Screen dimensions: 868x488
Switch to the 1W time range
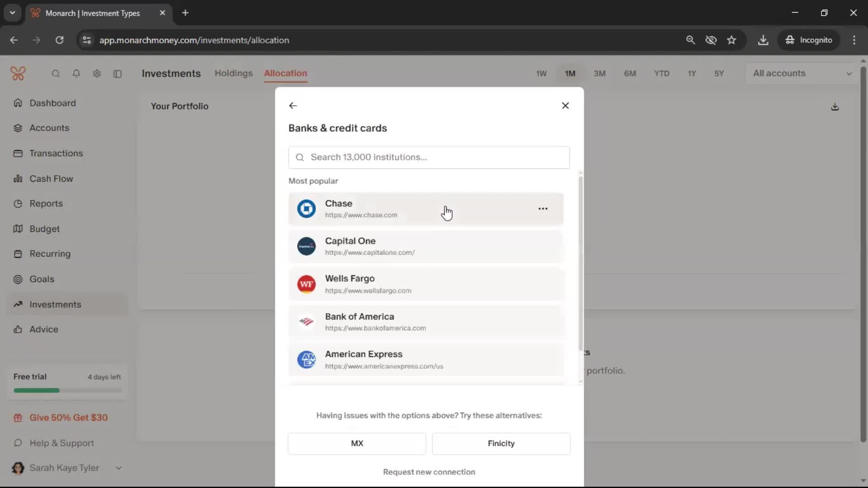pos(541,74)
